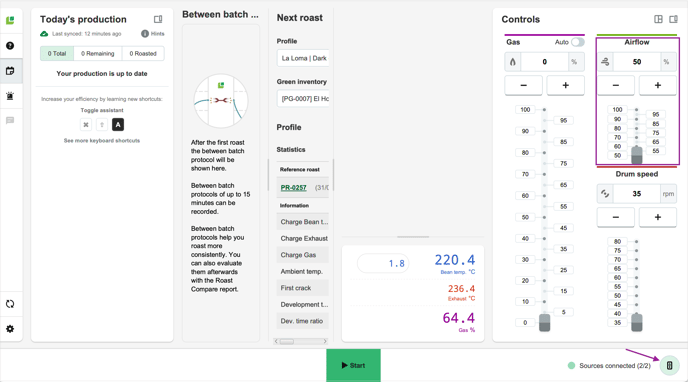Increase Airflow with the plus button
688x382 pixels.
[657, 85]
